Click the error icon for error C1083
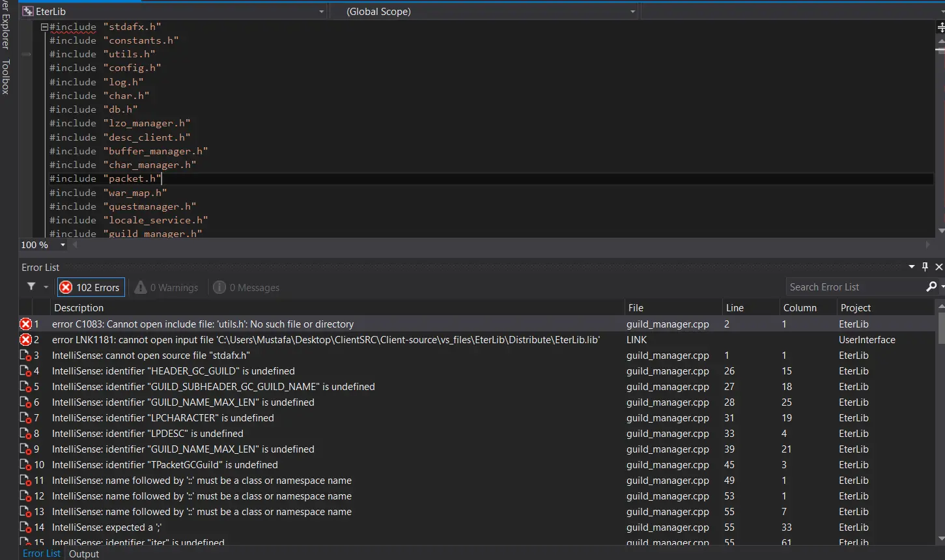Viewport: 945px width, 560px height. coord(26,324)
